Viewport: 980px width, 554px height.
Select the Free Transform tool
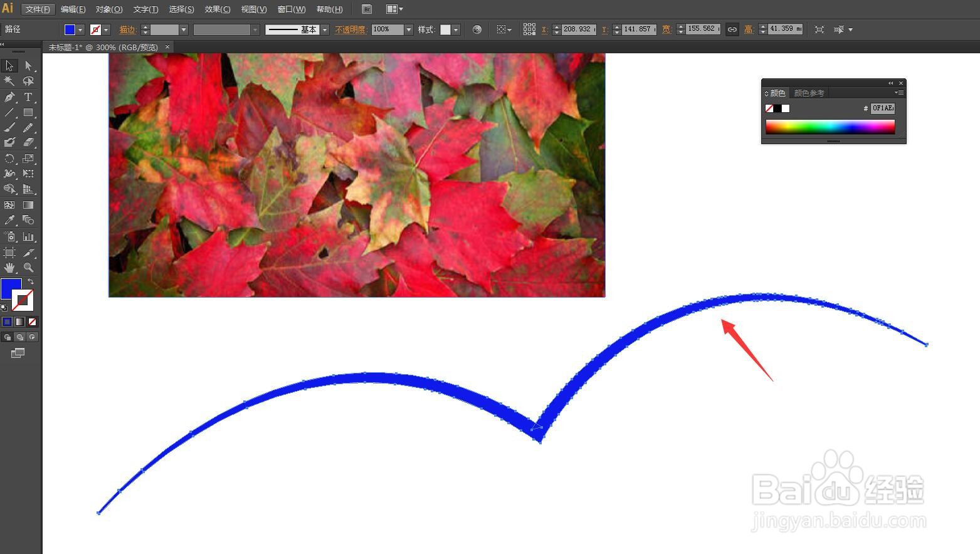[x=28, y=174]
